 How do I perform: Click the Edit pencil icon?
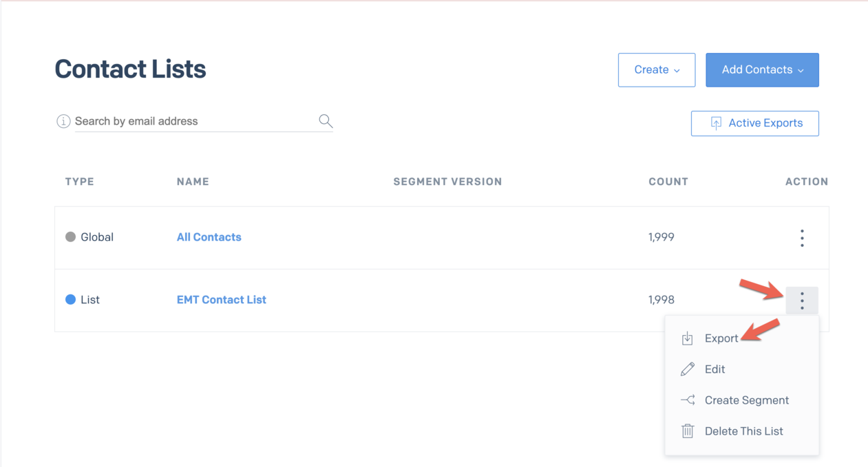687,369
